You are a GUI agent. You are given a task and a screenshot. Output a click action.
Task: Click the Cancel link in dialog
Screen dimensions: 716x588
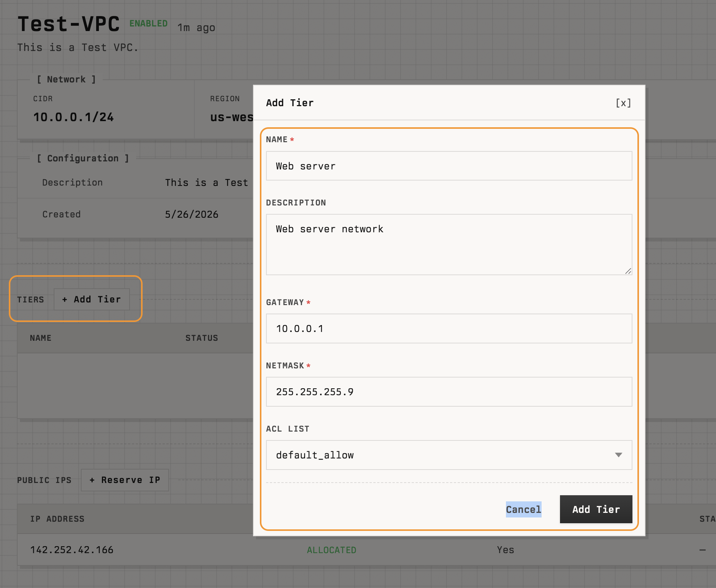pyautogui.click(x=524, y=509)
